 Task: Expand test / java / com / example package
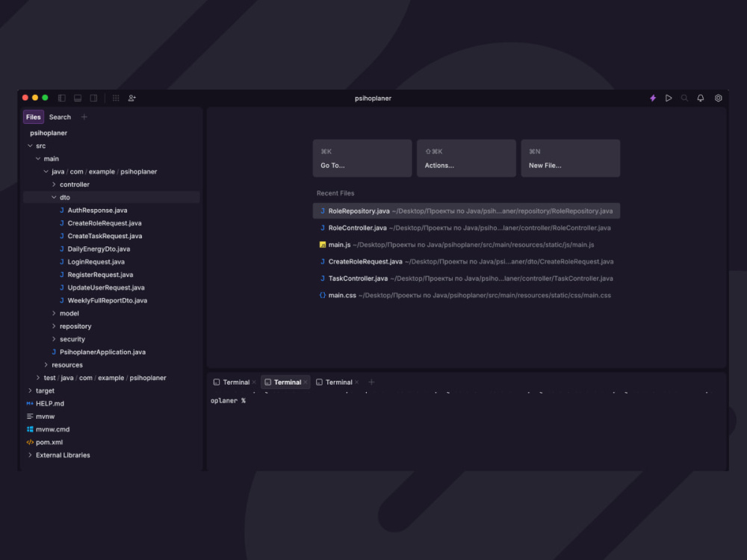click(x=38, y=378)
